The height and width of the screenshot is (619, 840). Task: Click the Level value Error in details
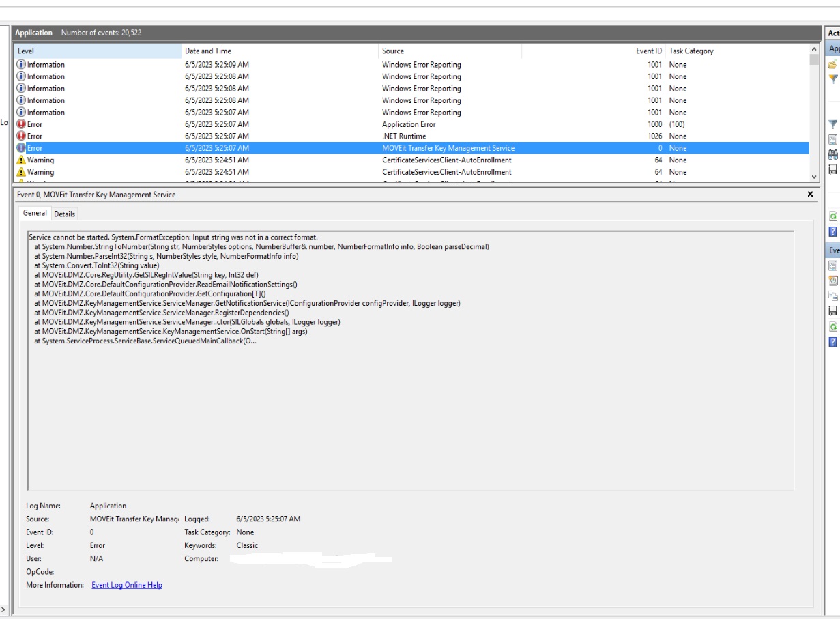tap(98, 545)
